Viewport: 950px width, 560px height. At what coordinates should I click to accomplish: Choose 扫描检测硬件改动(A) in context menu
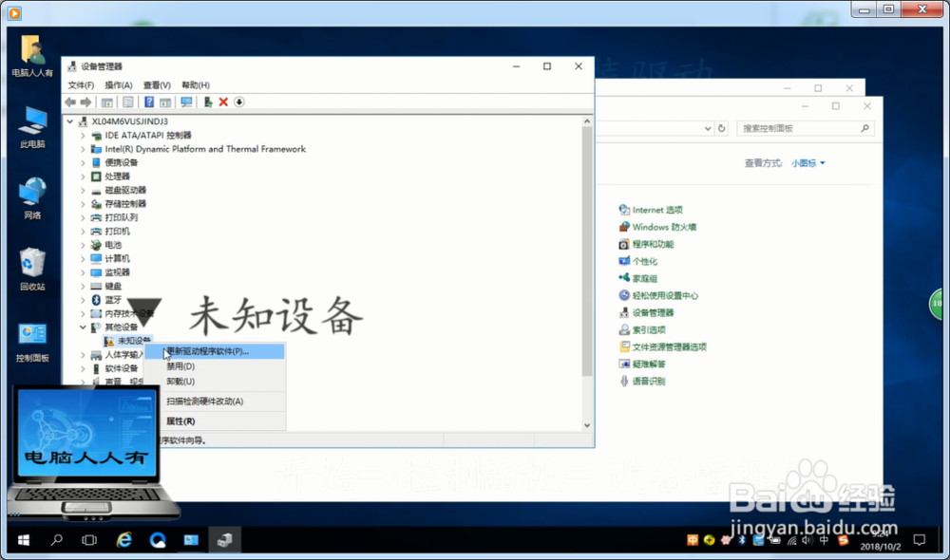click(x=215, y=401)
